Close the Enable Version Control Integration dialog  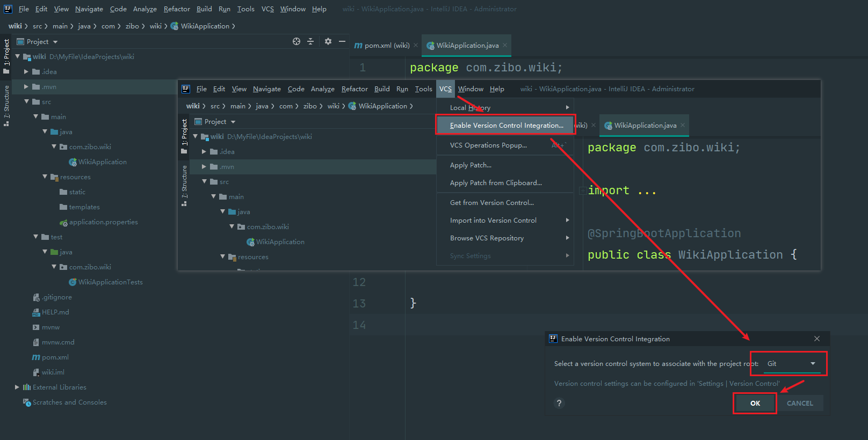coord(817,339)
